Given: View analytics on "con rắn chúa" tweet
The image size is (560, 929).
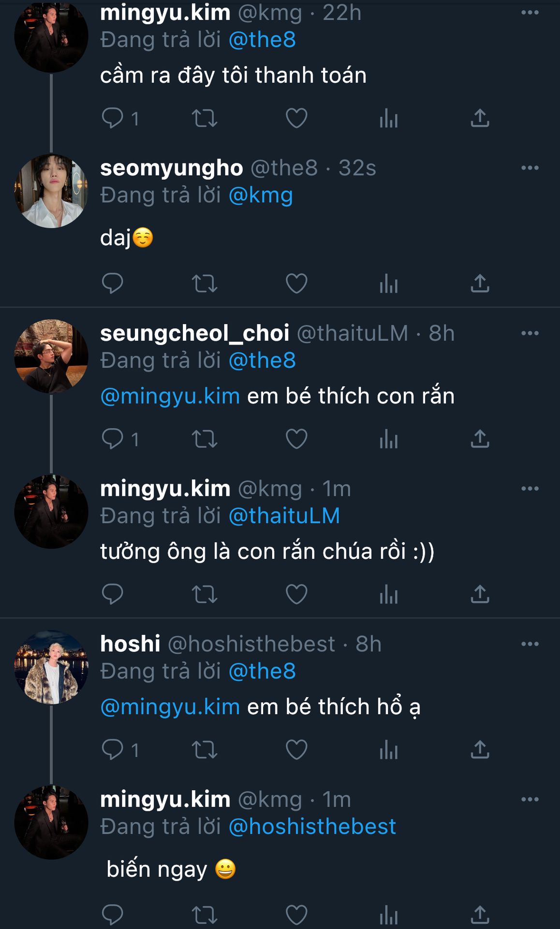Looking at the screenshot, I should (x=388, y=595).
